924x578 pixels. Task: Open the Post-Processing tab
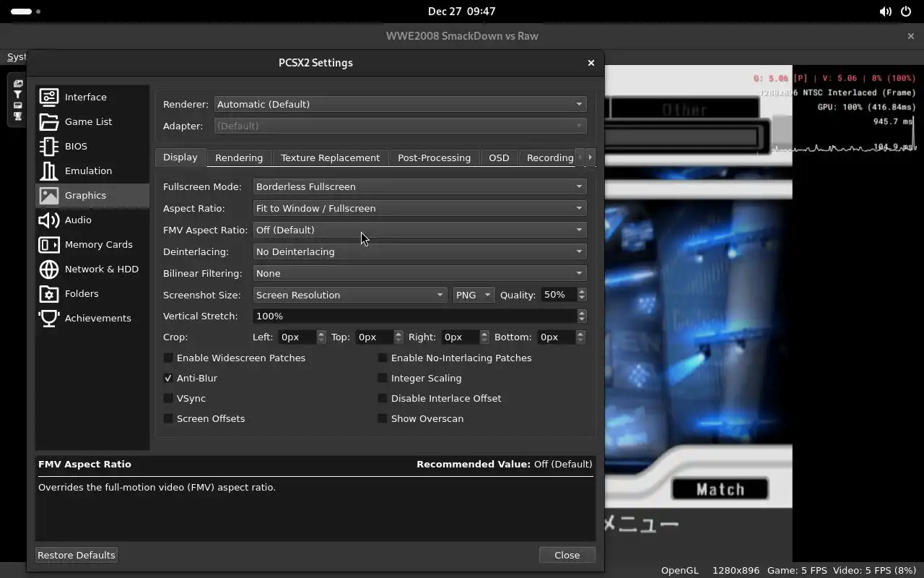pos(434,158)
